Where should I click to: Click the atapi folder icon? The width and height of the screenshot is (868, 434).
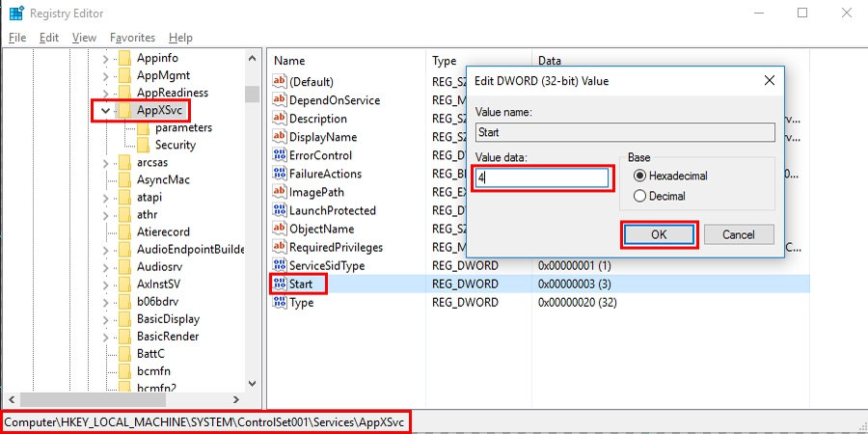click(125, 197)
